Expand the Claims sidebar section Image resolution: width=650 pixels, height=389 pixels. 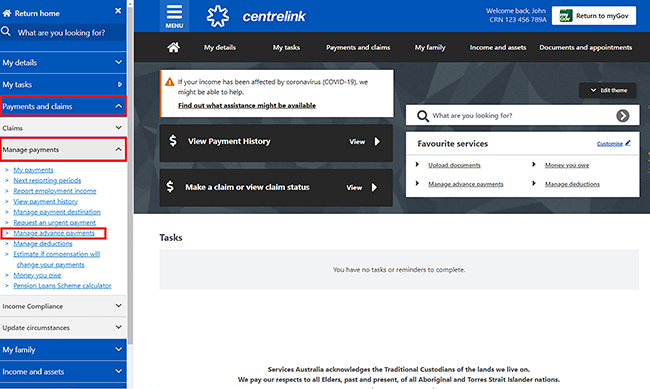click(x=63, y=128)
